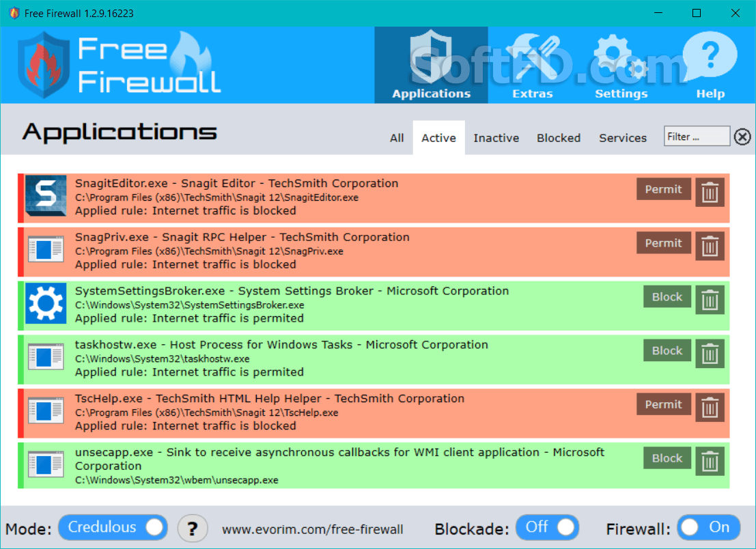This screenshot has height=549, width=756.
Task: Click the SnagPriv.exe window icon
Action: 46,249
